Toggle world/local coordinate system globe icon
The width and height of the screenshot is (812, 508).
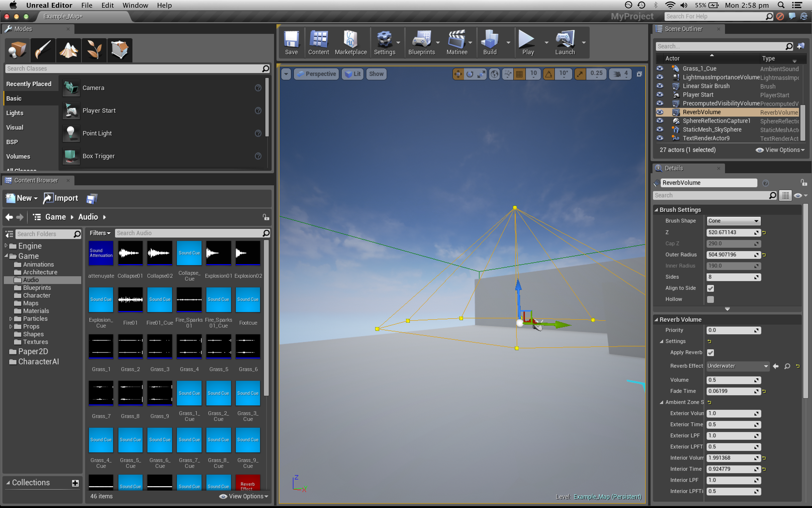tap(494, 74)
